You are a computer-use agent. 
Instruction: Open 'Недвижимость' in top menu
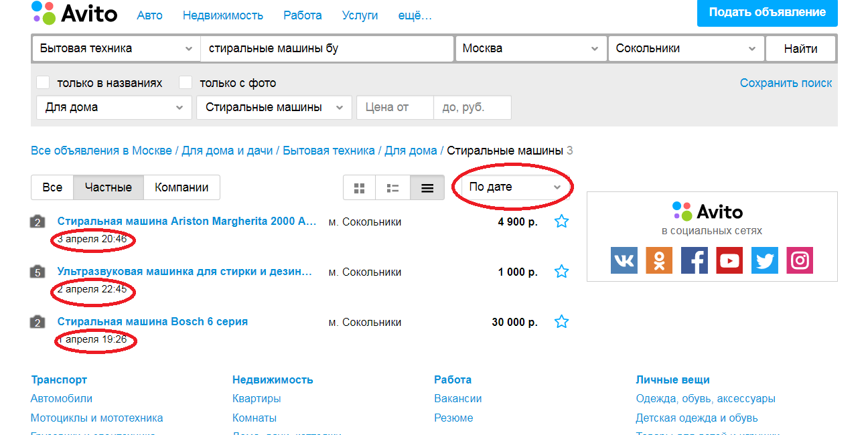click(x=223, y=15)
